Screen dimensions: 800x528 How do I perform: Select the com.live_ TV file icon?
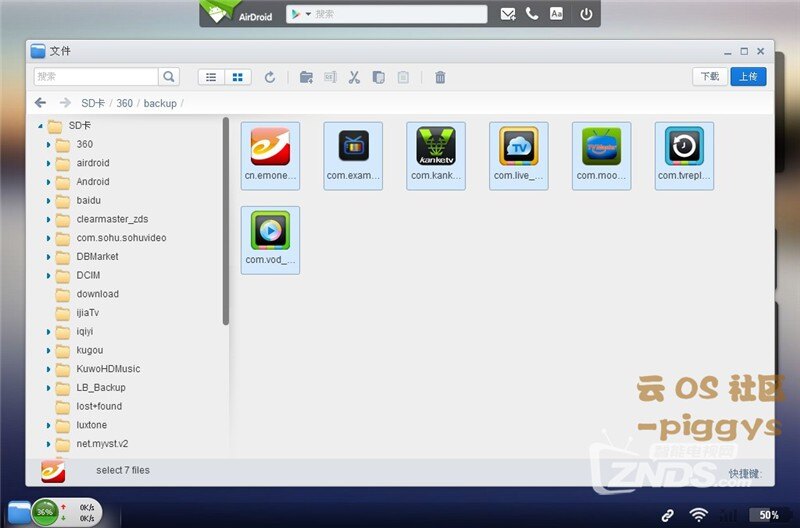tap(519, 156)
